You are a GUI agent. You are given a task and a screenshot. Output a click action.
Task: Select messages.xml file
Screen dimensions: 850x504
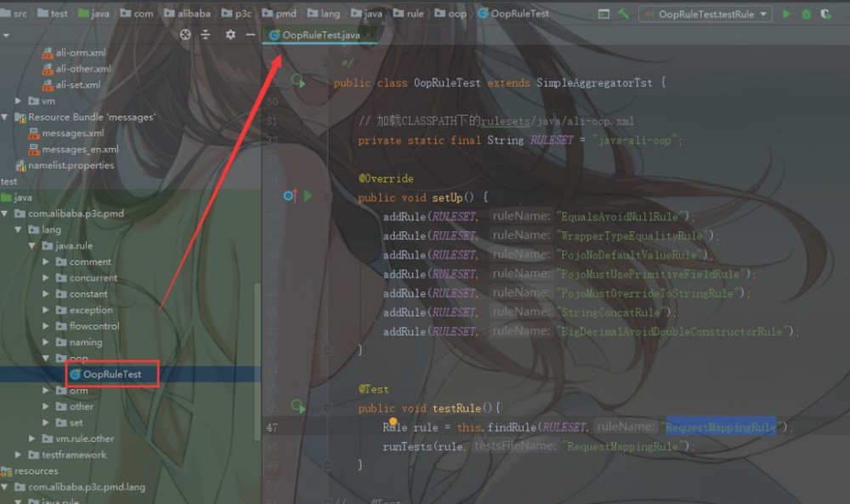coord(66,133)
